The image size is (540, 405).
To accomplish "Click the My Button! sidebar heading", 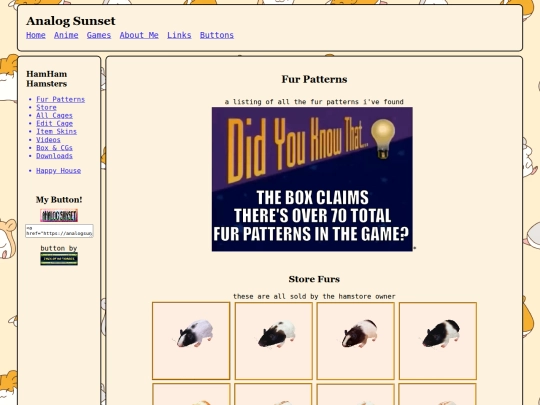I will (59, 200).
